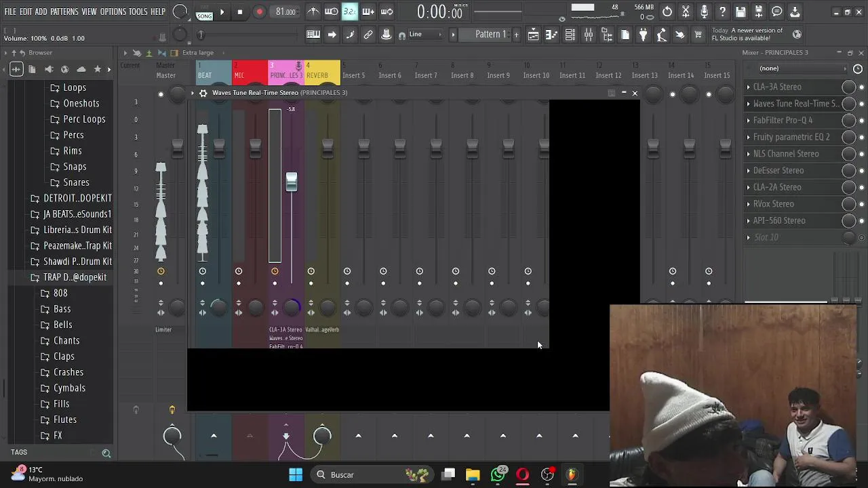This screenshot has width=868, height=488.
Task: Open the EDIT menu
Action: pyautogui.click(x=26, y=12)
